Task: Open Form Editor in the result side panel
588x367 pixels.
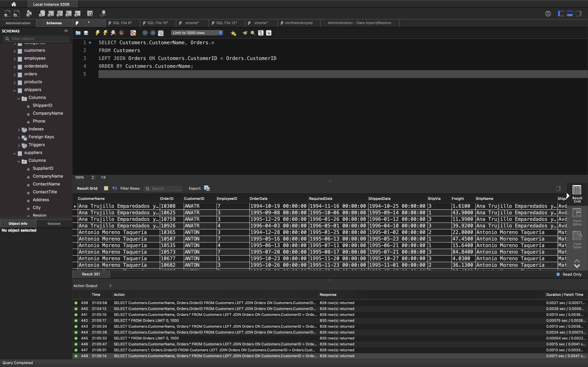Action: (577, 217)
